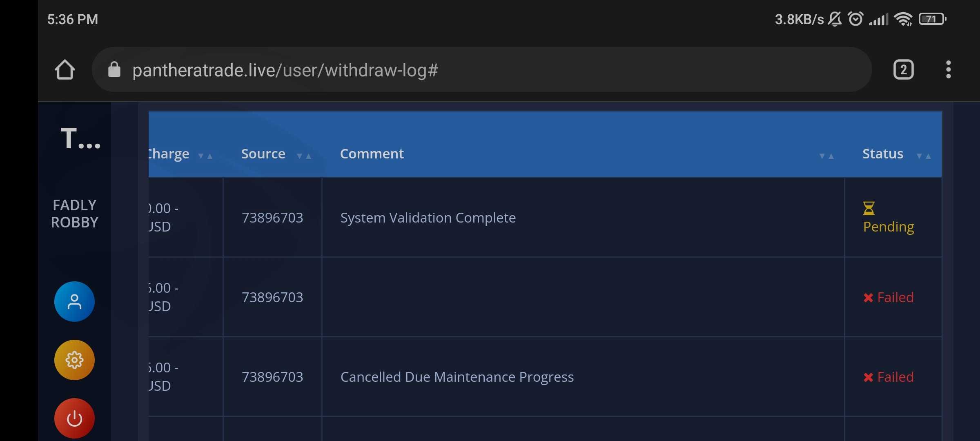This screenshot has width=980, height=441.
Task: Click the Status column header
Action: click(882, 154)
